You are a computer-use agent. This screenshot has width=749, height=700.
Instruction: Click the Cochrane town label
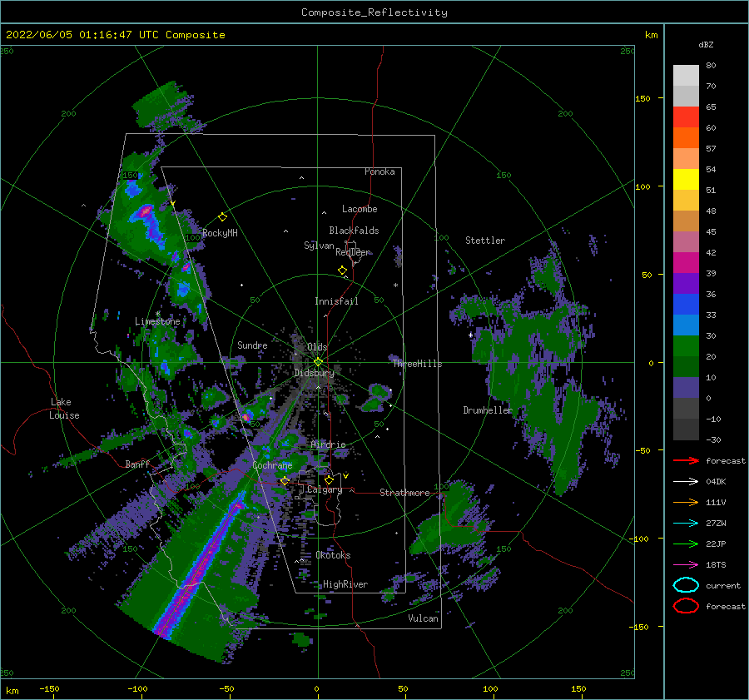pyautogui.click(x=272, y=465)
